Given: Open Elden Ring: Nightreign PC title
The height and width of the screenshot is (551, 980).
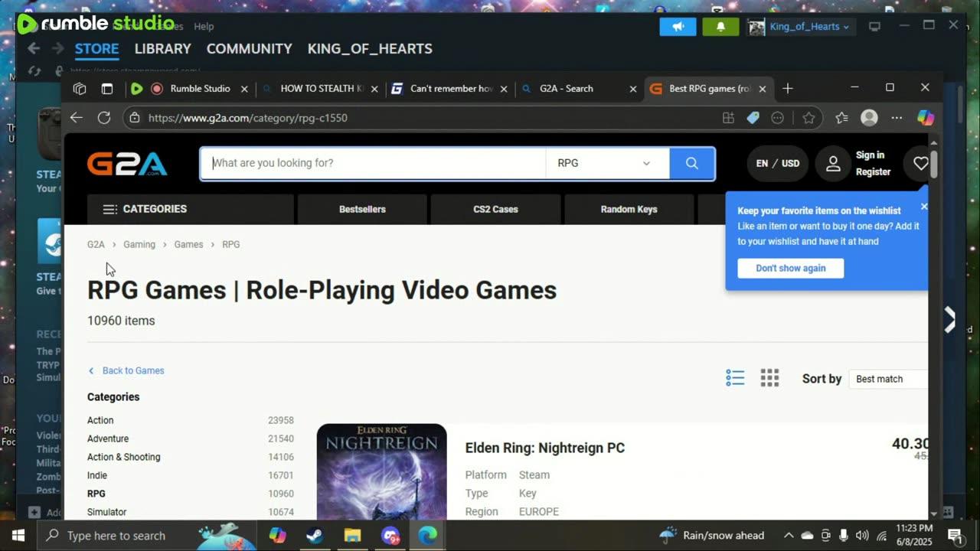Looking at the screenshot, I should (545, 448).
